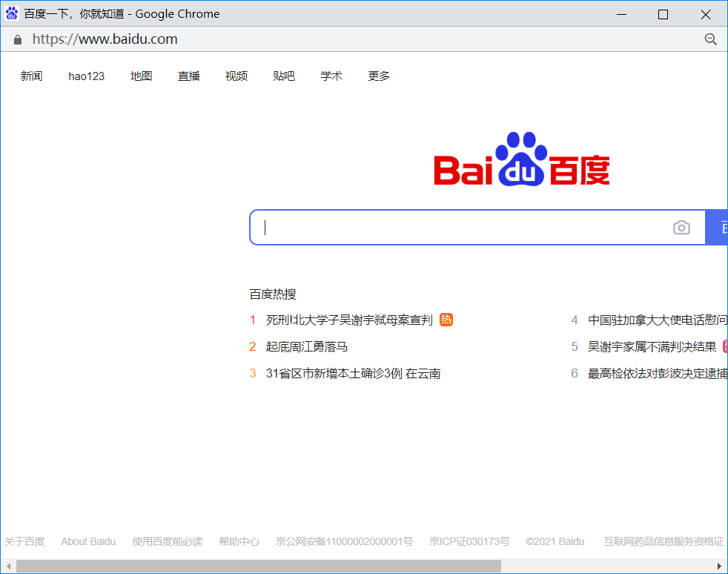Click the orange 热 badge on first hot search
This screenshot has height=574, width=728.
(x=446, y=320)
